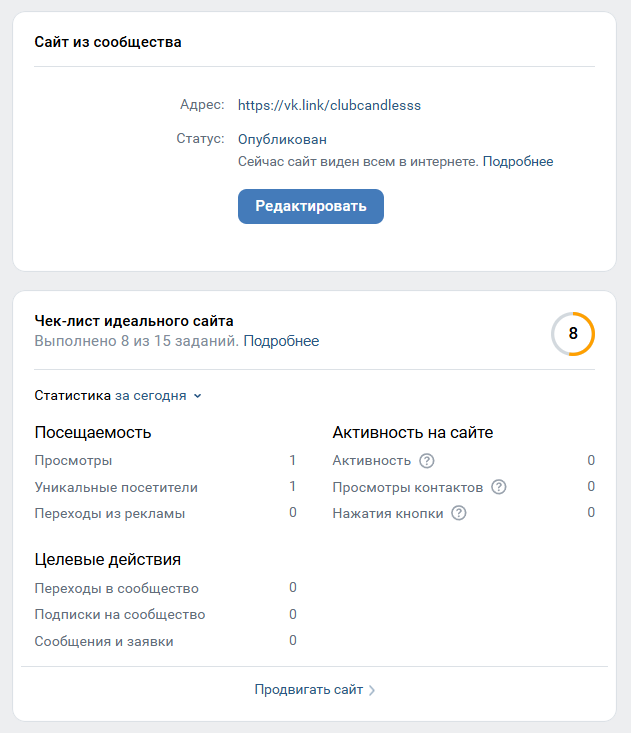Open Подробнее link about site visibility

[517, 161]
